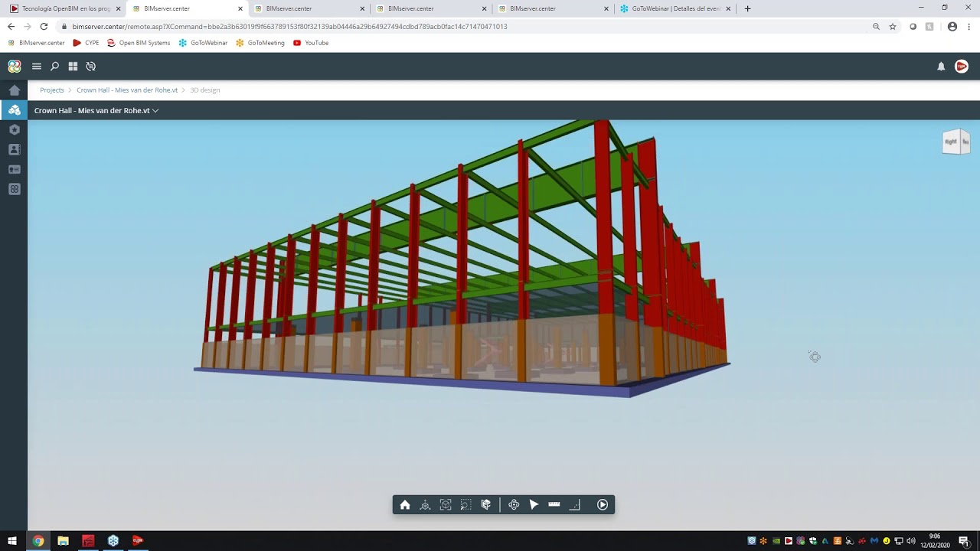Click the fit-model-to-view cube icon
This screenshot has width=980, height=551.
click(x=446, y=505)
